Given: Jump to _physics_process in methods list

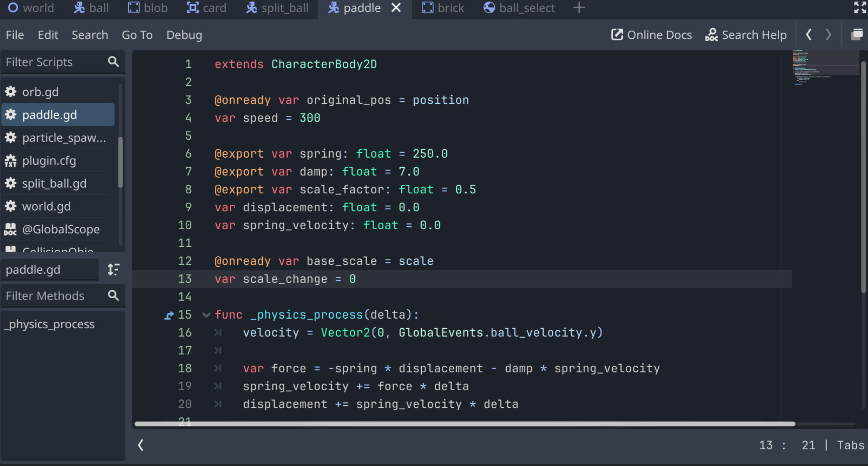Looking at the screenshot, I should pyautogui.click(x=50, y=324).
